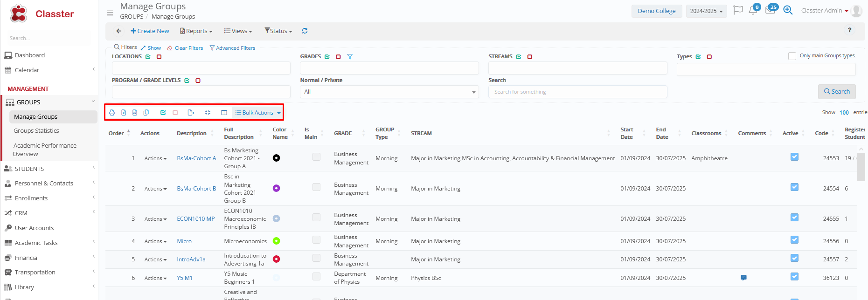
Task: Click the back arrow in the toolbar
Action: (x=118, y=31)
